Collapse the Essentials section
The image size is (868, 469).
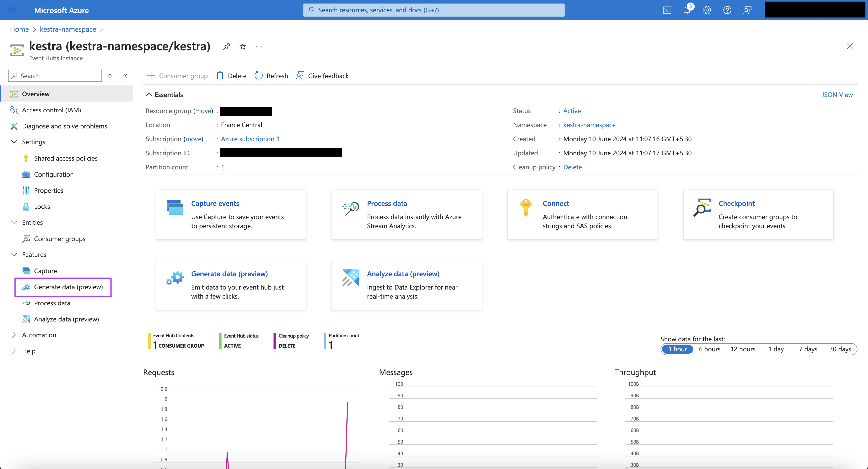[x=149, y=95]
